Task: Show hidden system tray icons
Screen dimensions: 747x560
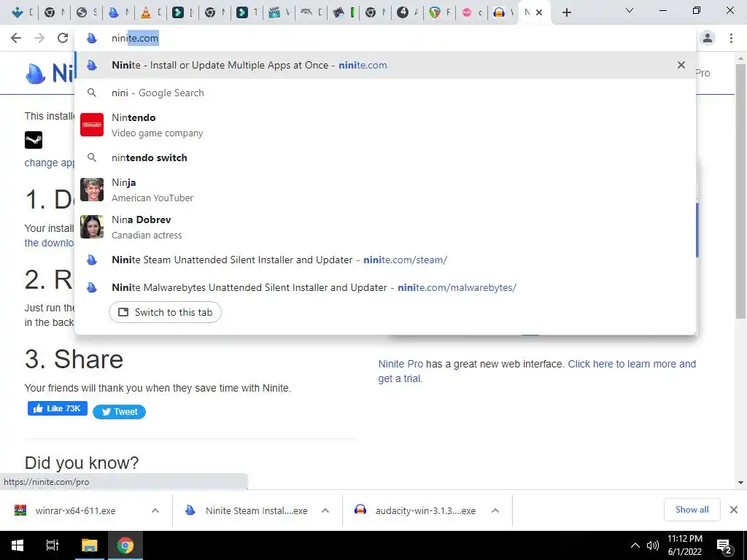Action: (635, 545)
